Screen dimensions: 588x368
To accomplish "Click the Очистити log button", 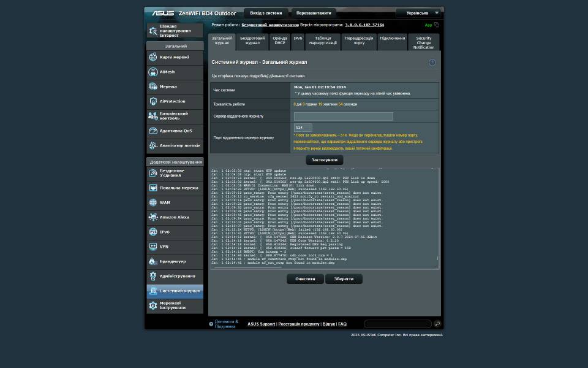I will [x=305, y=279].
